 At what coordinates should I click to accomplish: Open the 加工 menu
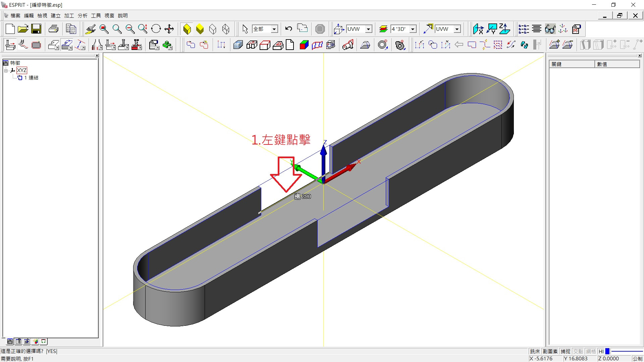click(69, 16)
